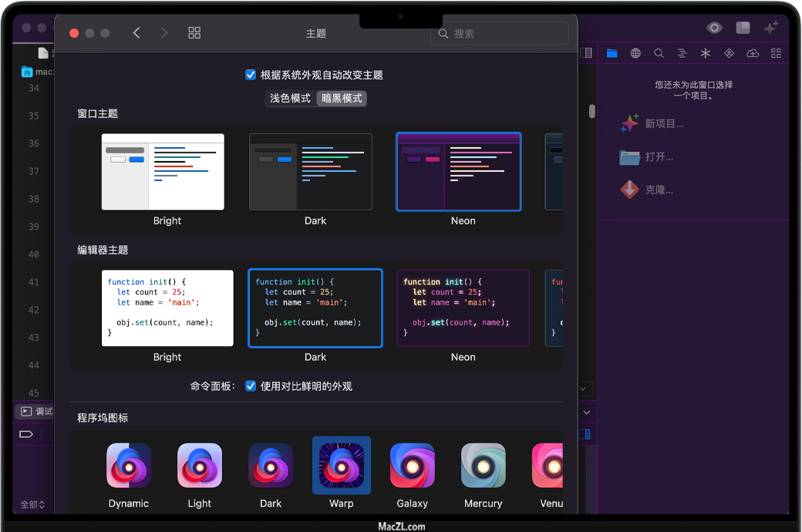Open the Publish cloud upload icon
The image size is (802, 532).
click(753, 53)
